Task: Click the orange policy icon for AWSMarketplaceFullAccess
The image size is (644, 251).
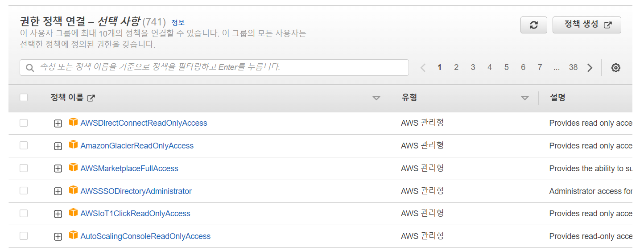Action: [x=73, y=167]
